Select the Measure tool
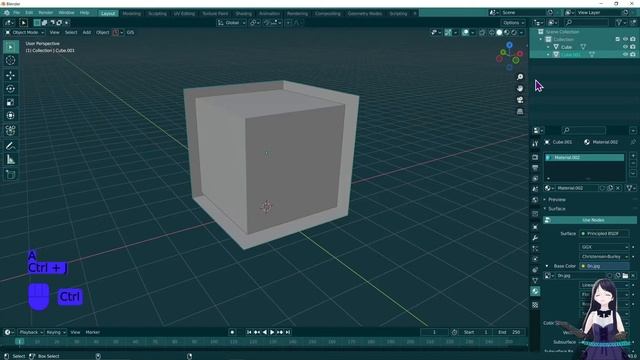Viewport: 640px width, 360px height. point(10,160)
